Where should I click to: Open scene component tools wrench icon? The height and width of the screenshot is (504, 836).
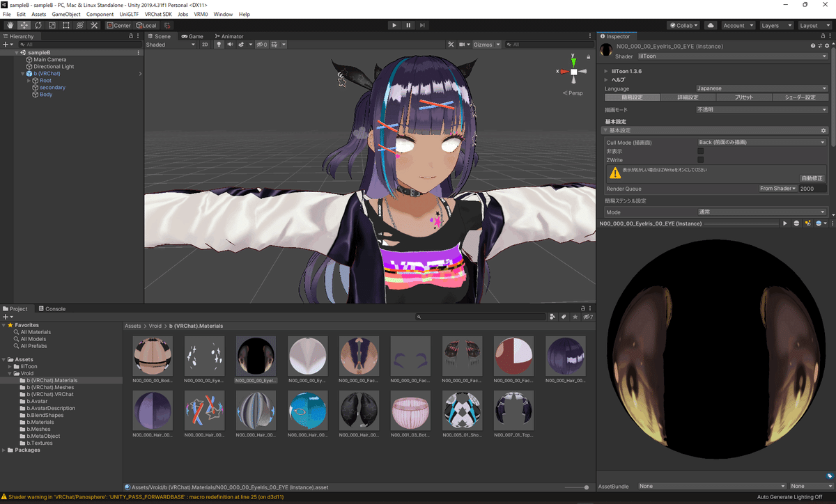point(451,45)
